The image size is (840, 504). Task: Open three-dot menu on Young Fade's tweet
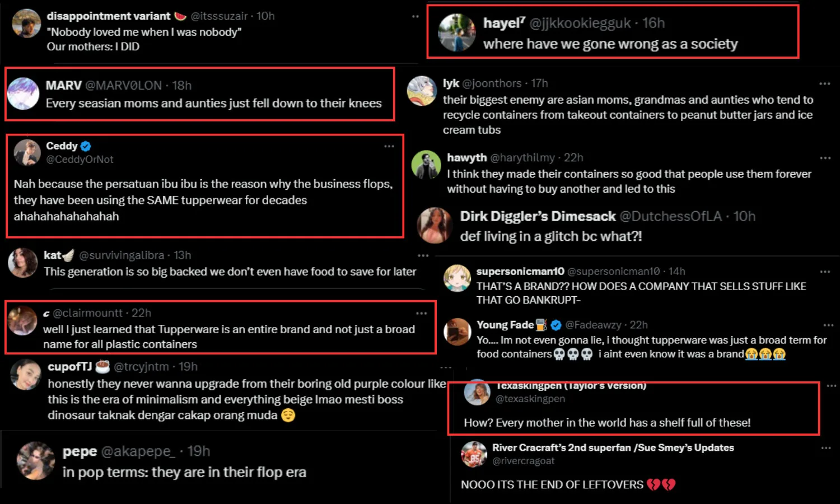coord(828,325)
